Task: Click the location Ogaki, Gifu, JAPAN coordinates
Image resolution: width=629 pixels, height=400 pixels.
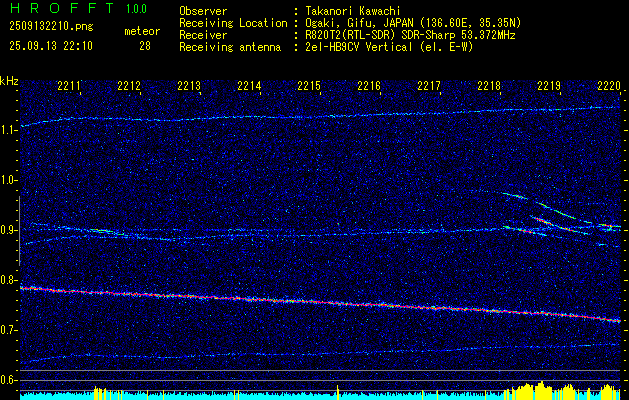Action: coord(413,23)
